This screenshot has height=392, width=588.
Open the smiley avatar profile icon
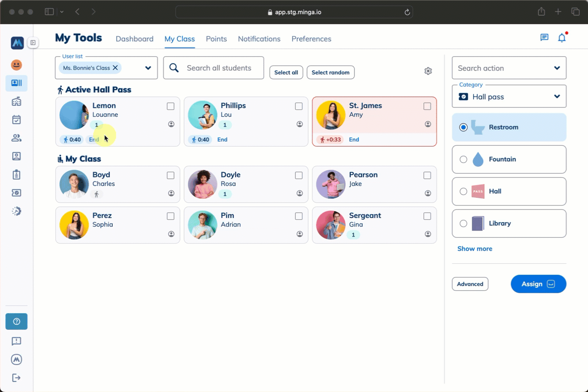[x=16, y=65]
